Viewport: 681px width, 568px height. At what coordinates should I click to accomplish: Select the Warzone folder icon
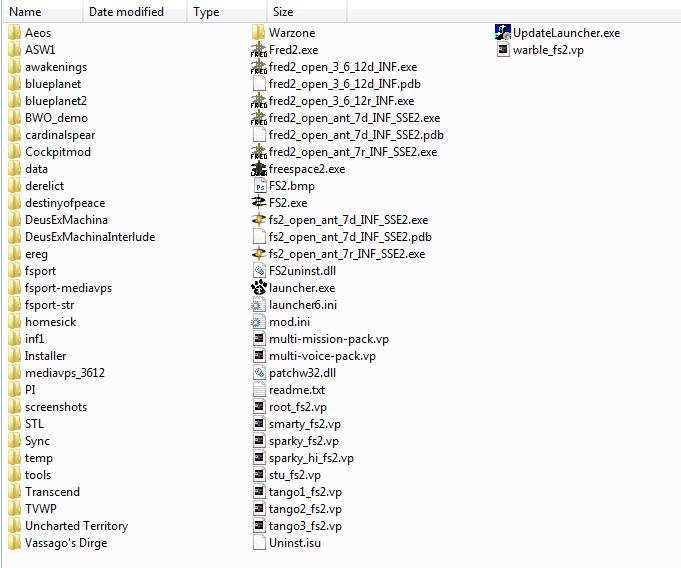[258, 33]
